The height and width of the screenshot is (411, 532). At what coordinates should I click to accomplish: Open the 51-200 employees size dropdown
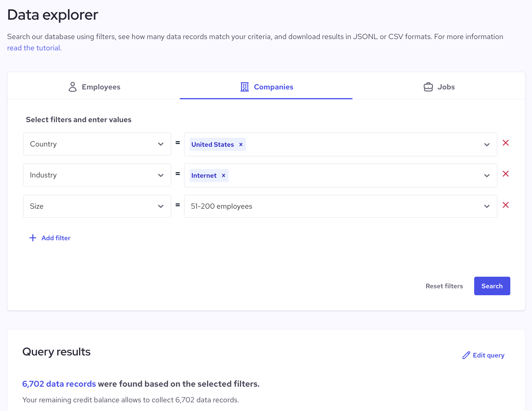(341, 206)
